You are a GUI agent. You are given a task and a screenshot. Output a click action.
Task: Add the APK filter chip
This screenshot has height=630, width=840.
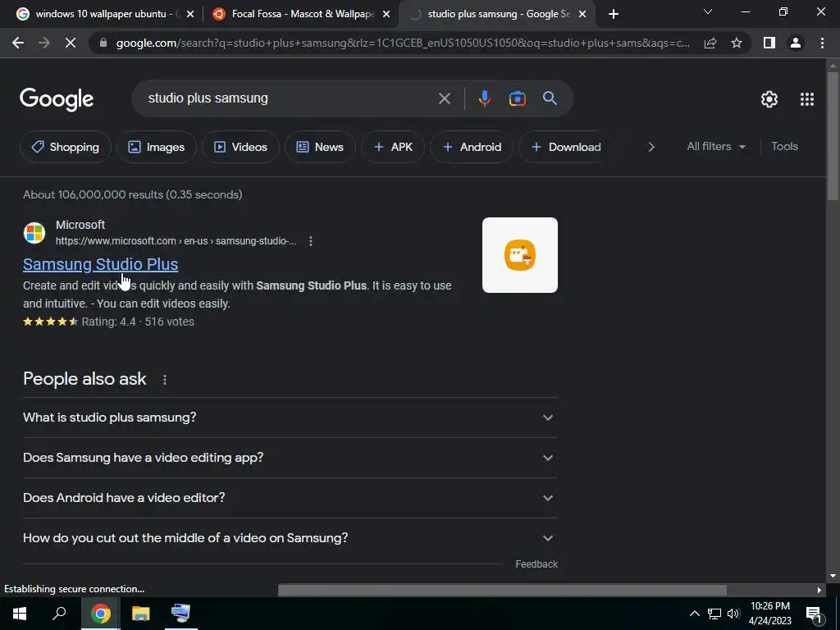pos(393,147)
